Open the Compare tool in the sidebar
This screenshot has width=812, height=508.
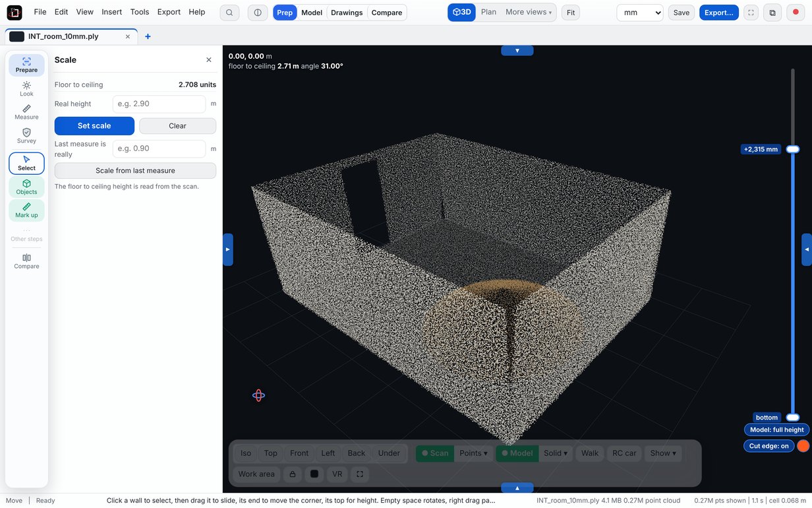[26, 261]
